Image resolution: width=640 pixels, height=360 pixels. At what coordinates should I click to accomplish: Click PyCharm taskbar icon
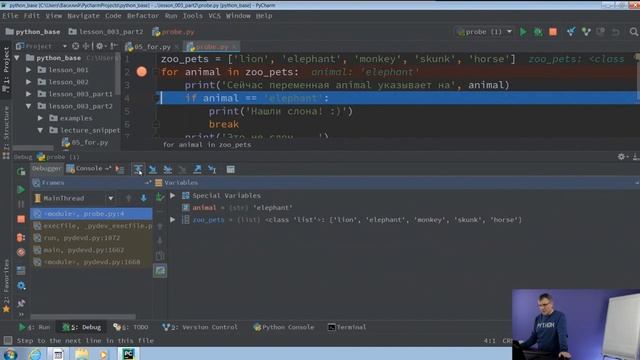pos(128,353)
